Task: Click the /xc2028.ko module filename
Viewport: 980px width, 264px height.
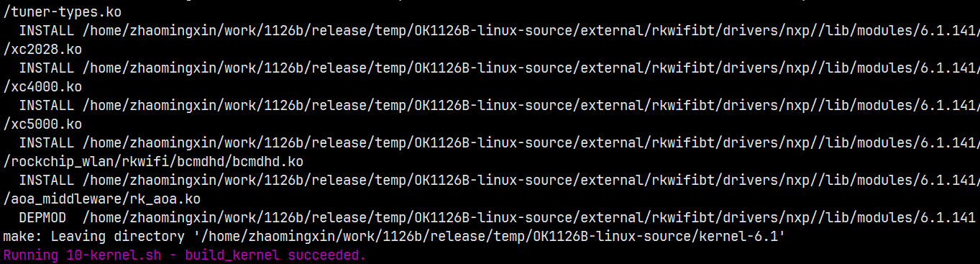Action: pyautogui.click(x=42, y=50)
